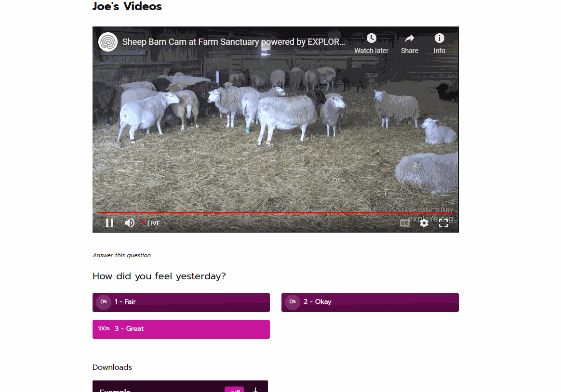Screen dimensions: 561x392
Task: Open video settings gear icon
Action: click(424, 223)
